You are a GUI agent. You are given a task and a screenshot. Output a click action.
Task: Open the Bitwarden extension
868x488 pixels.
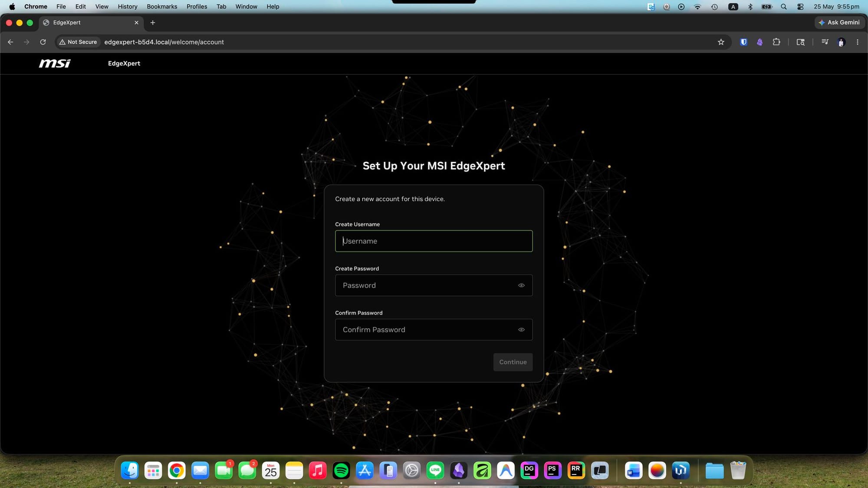tap(743, 42)
